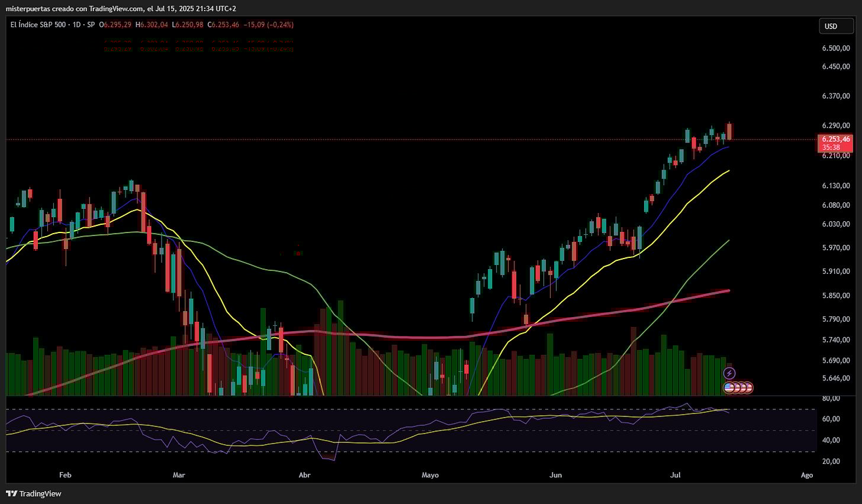Click the 6.500,00 price axis label

836,49
